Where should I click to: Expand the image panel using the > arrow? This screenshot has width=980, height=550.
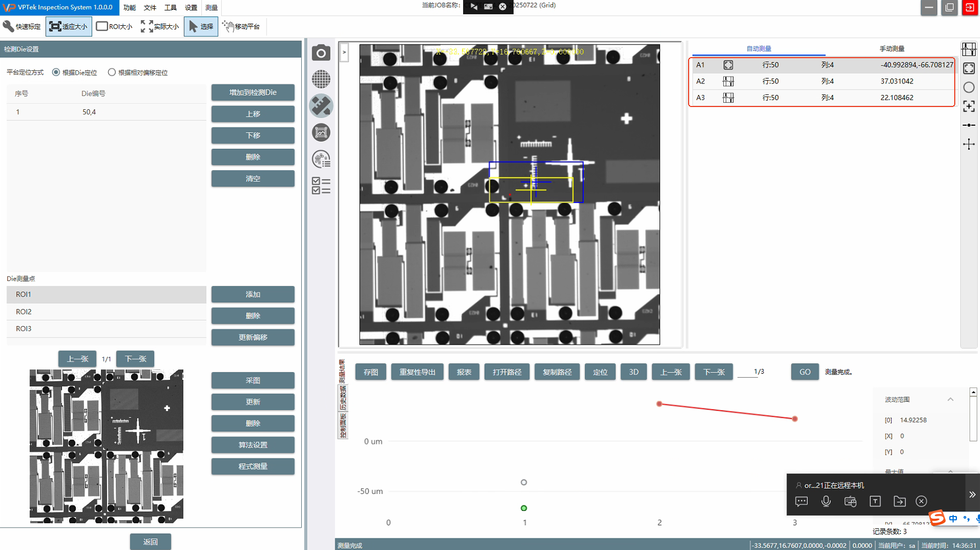(344, 53)
